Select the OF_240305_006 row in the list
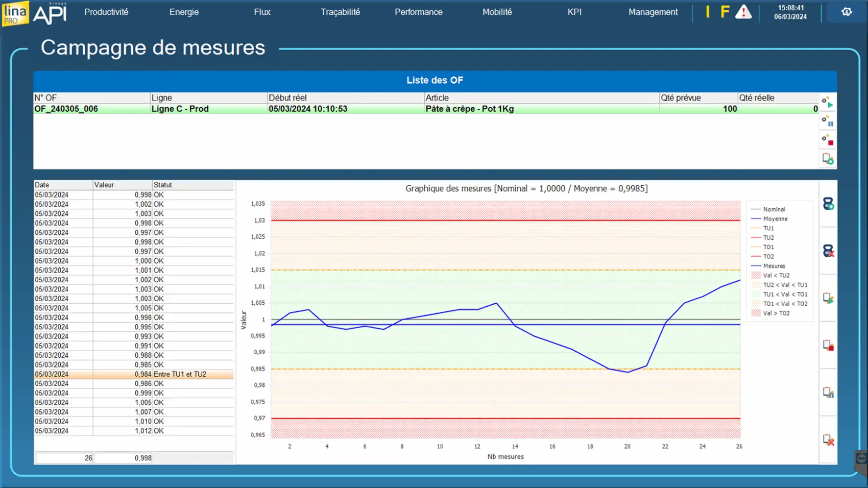Image resolution: width=868 pixels, height=488 pixels. coord(66,109)
